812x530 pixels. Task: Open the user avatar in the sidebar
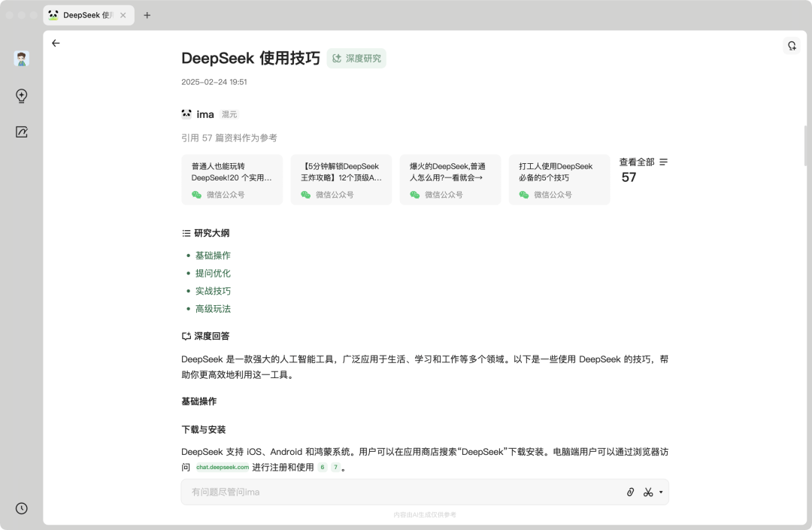coord(21,59)
